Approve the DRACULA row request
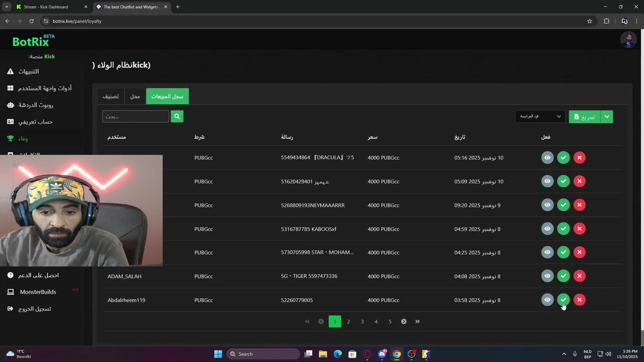 pyautogui.click(x=563, y=157)
